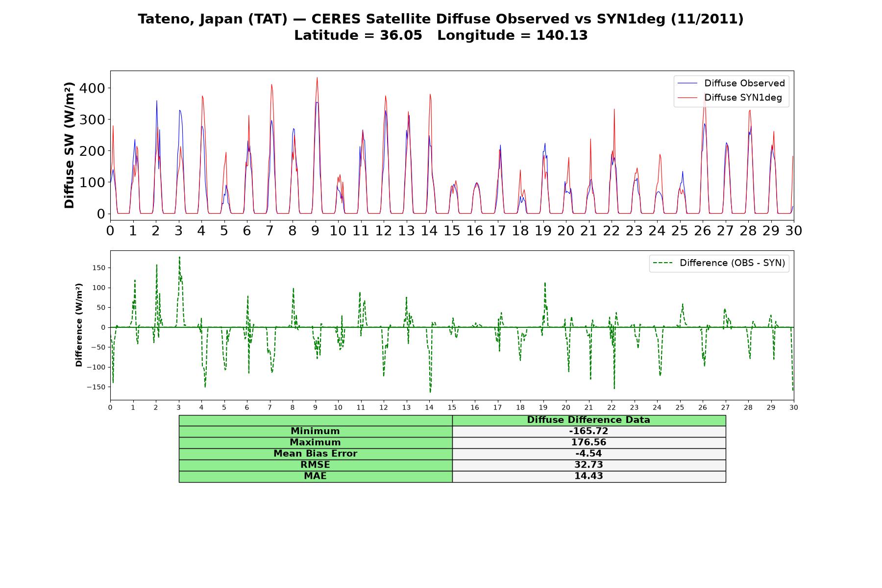Click the Difference (OBS - SYN) legend label
This screenshot has height=588, width=882.
732,263
